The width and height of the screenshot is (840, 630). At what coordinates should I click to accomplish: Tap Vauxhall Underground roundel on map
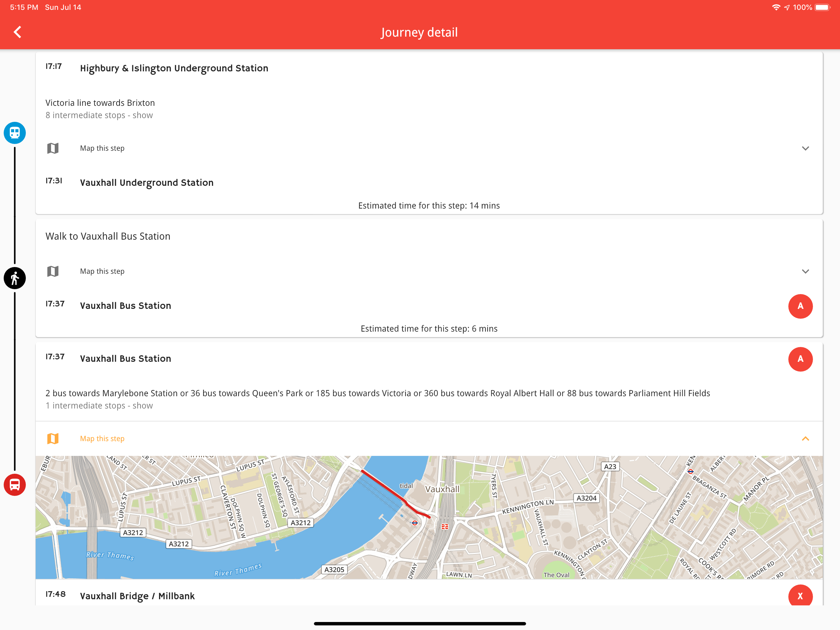pyautogui.click(x=414, y=523)
